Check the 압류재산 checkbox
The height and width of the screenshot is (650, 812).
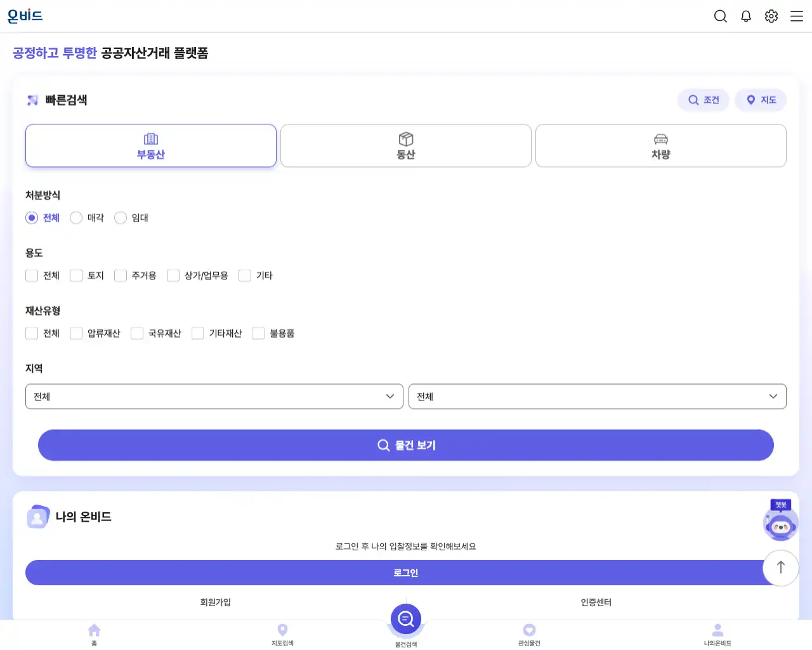[76, 333]
